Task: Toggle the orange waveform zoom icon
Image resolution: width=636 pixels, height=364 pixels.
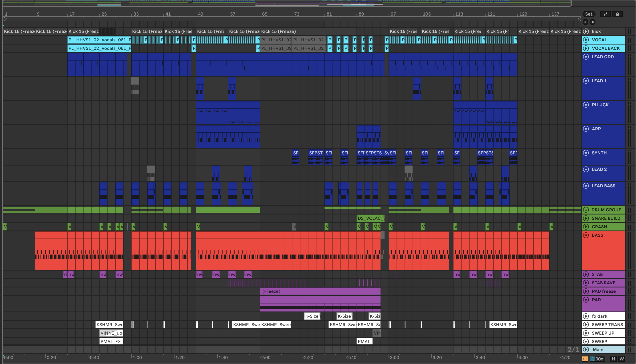Action: 585,359
